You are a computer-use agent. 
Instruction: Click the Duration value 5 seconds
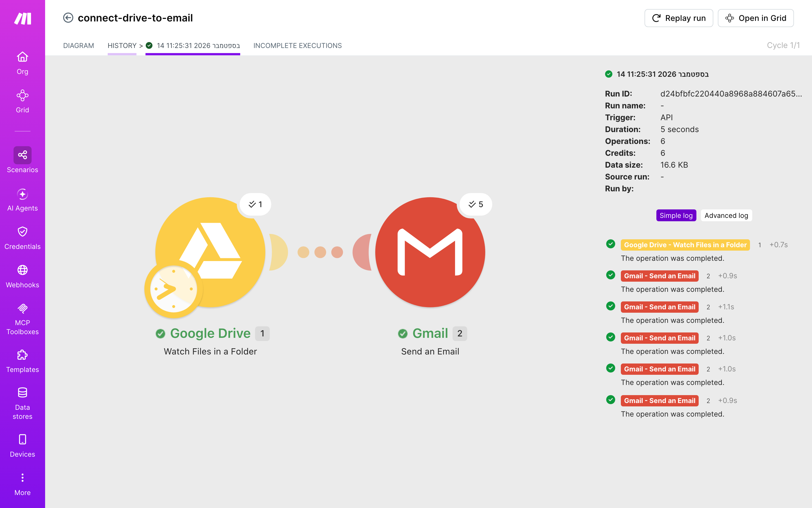[679, 129]
